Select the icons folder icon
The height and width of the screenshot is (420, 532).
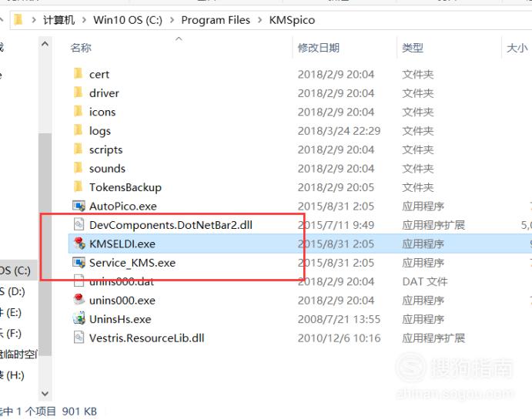pyautogui.click(x=78, y=111)
